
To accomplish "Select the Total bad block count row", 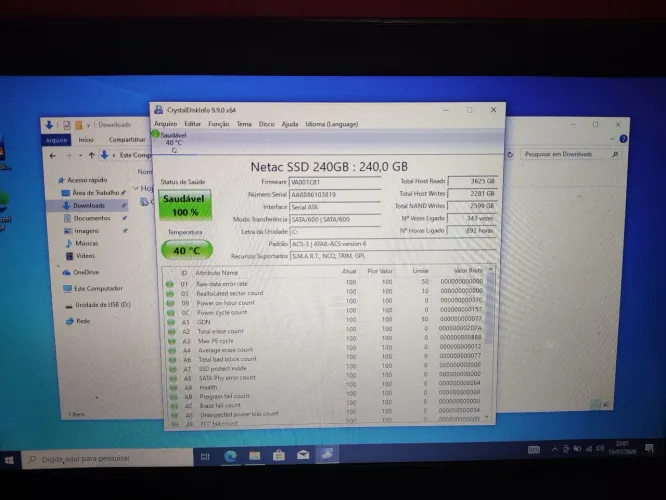I will point(326,359).
